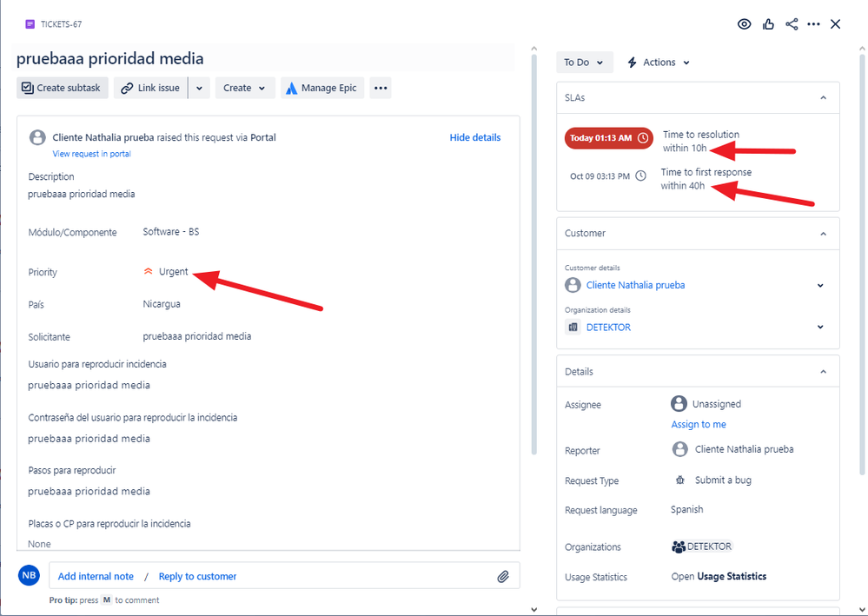This screenshot has width=868, height=616.
Task: Click Assign to me
Action: pos(699,424)
